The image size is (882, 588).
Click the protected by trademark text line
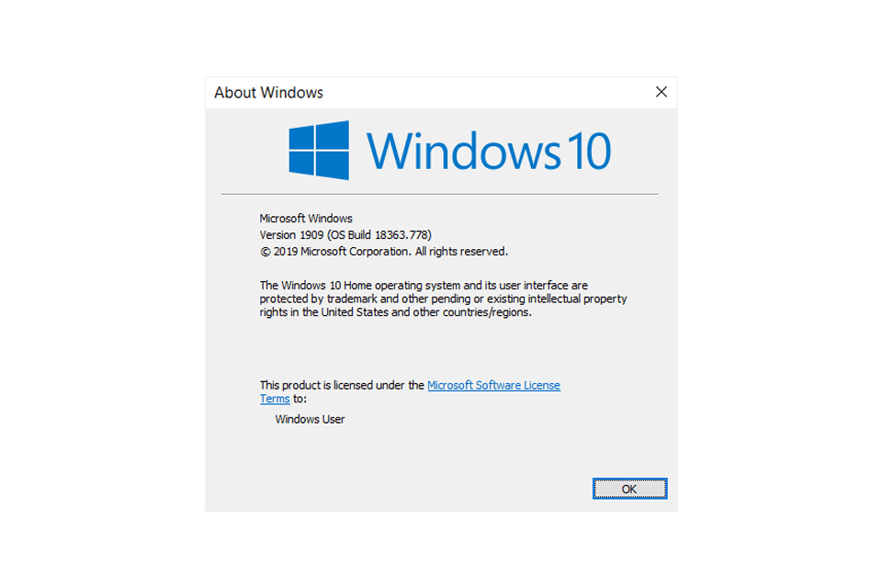coord(443,299)
